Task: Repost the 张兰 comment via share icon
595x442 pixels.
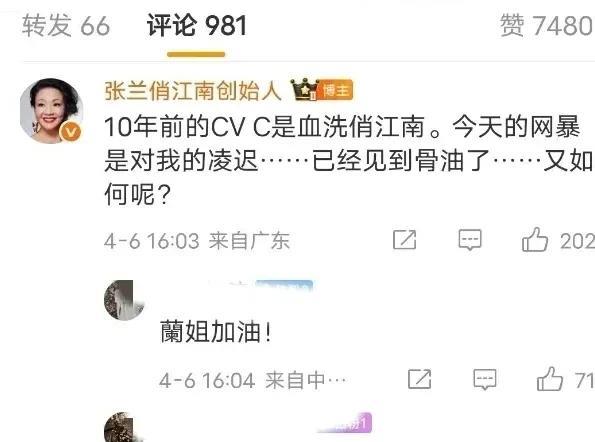Action: (x=405, y=240)
